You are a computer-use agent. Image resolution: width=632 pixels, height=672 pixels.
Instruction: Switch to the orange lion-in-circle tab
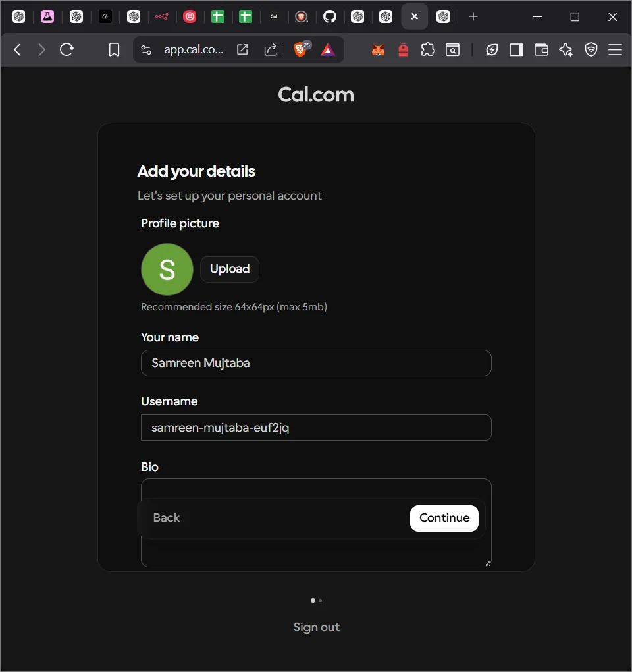point(302,16)
